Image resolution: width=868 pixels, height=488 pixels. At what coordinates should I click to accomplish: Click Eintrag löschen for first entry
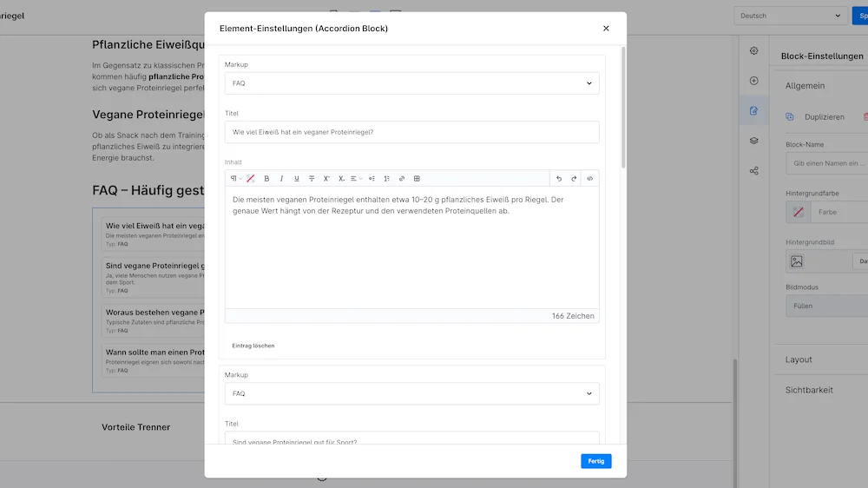[253, 346]
